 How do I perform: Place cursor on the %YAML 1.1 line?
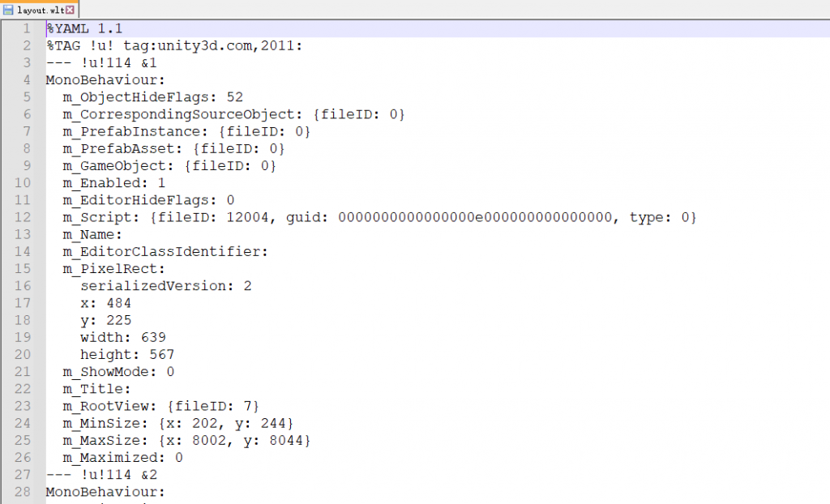click(x=85, y=28)
